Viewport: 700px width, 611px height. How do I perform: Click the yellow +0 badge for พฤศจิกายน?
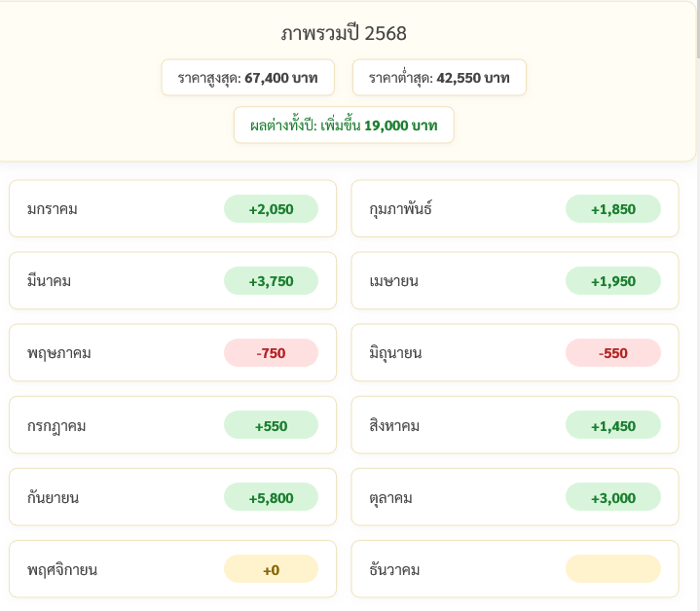271,569
